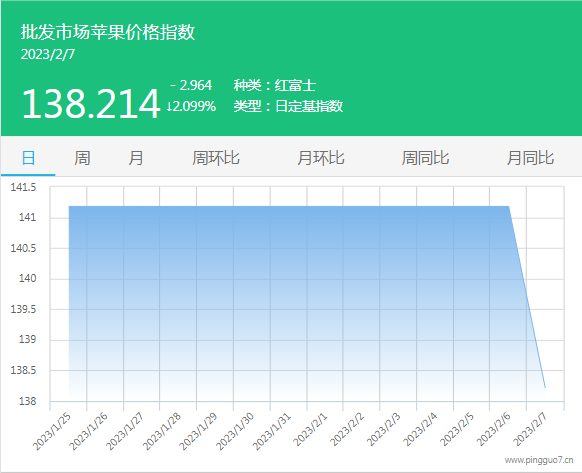
Task: Switch to the 周 weekly tab
Action: (x=82, y=158)
